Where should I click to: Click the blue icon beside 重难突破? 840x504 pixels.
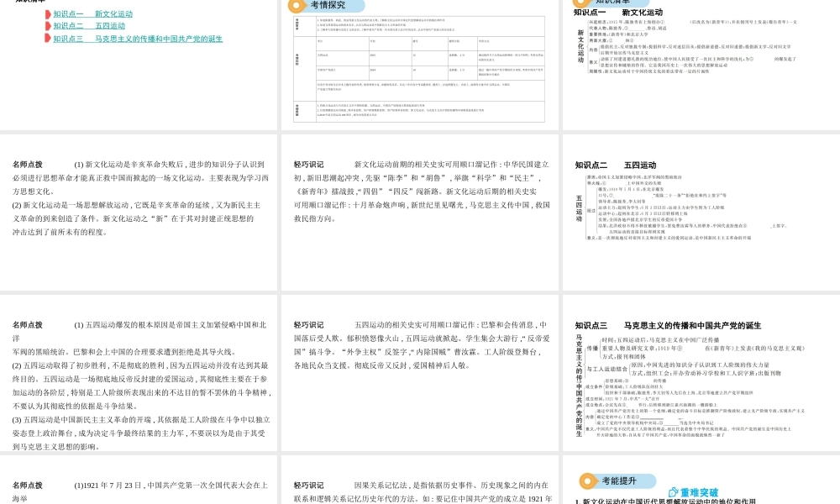click(674, 492)
